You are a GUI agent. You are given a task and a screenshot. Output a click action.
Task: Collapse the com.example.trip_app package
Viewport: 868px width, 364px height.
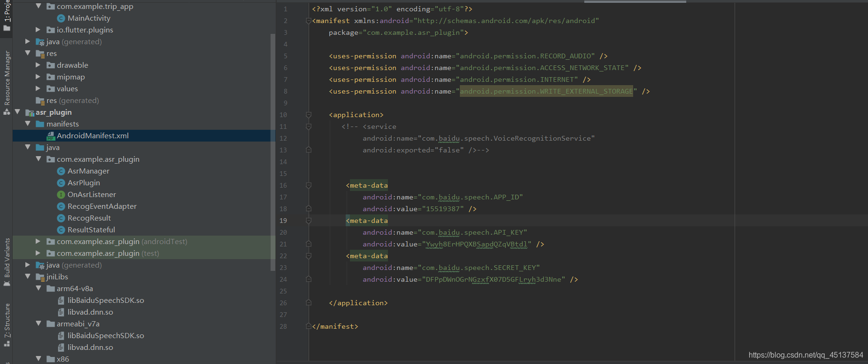point(39,6)
